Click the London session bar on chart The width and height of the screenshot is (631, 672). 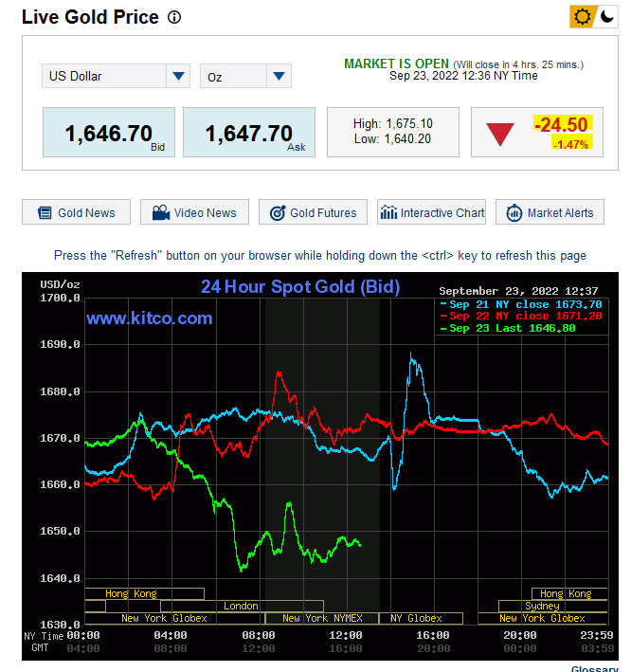(x=242, y=606)
